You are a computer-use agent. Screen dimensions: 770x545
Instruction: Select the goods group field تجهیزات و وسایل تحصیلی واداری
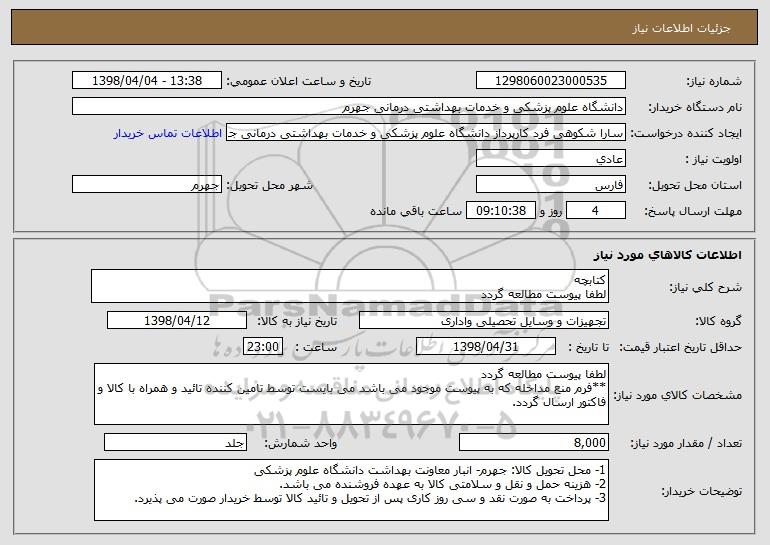coord(484,321)
